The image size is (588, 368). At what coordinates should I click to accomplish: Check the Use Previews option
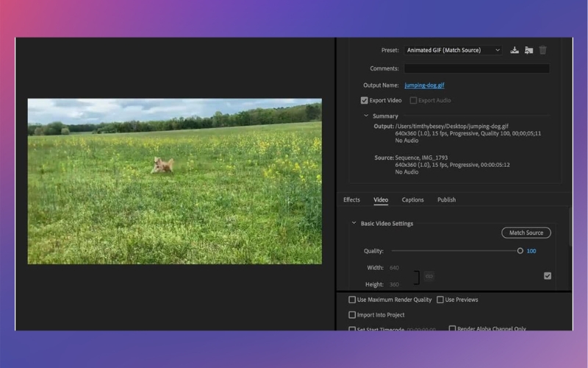[440, 300]
